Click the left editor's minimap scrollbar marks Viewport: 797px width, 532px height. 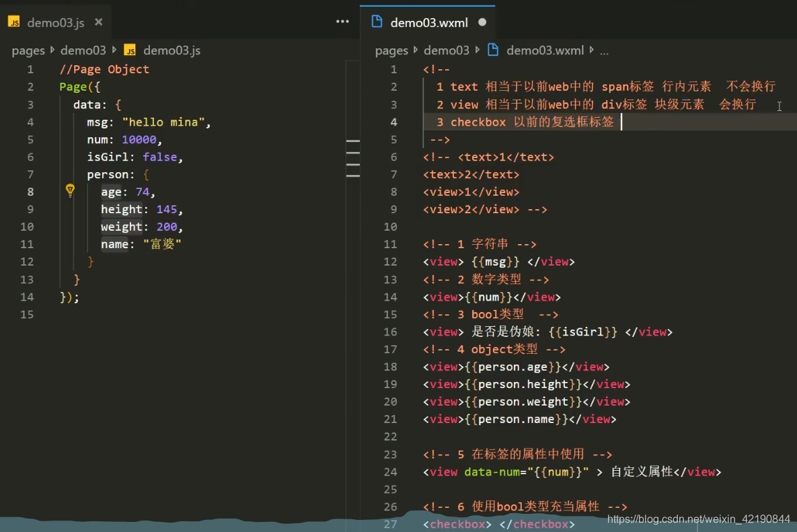(x=352, y=158)
